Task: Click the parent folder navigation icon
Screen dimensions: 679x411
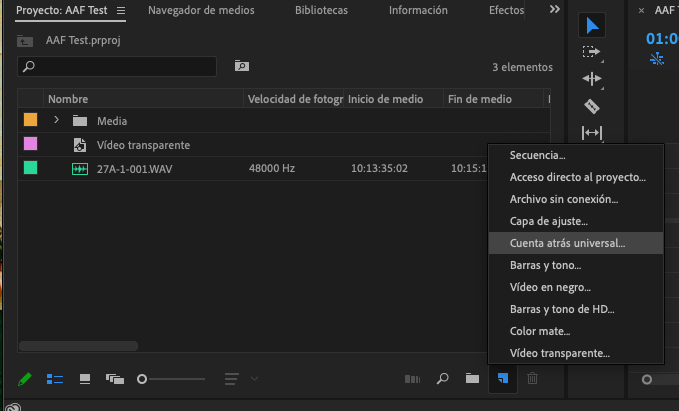Action: click(x=25, y=41)
